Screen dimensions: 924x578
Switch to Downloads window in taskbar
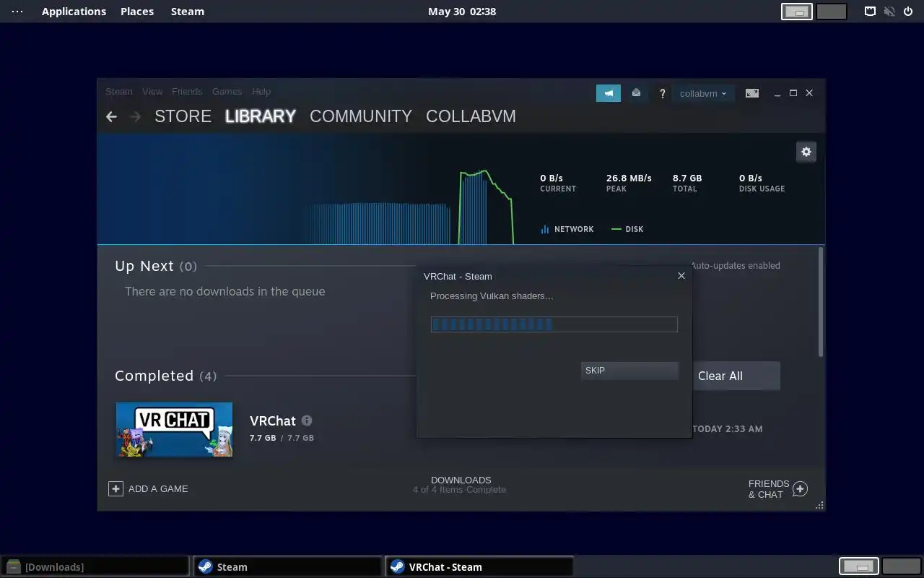pyautogui.click(x=95, y=566)
